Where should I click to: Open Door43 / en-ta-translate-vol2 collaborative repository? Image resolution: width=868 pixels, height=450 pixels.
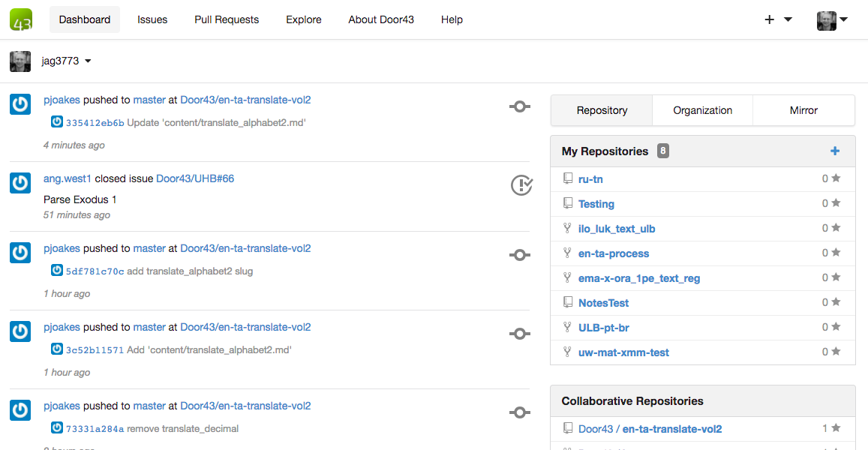point(650,429)
